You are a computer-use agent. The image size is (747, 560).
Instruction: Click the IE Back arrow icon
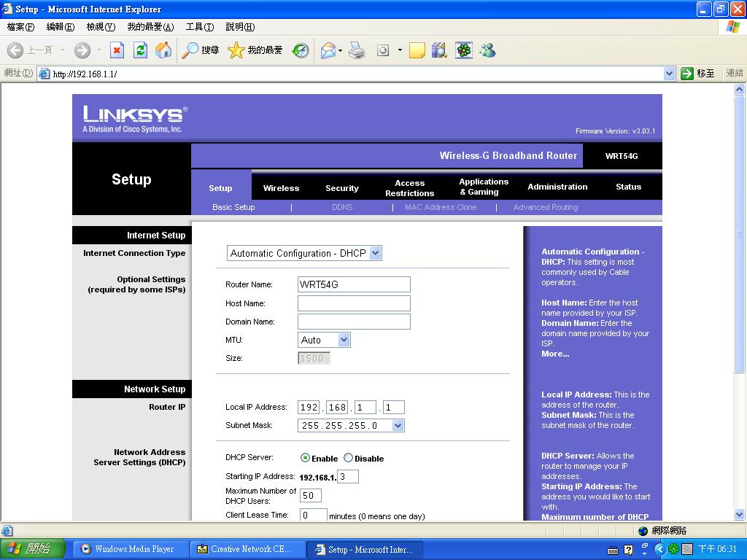tap(15, 50)
